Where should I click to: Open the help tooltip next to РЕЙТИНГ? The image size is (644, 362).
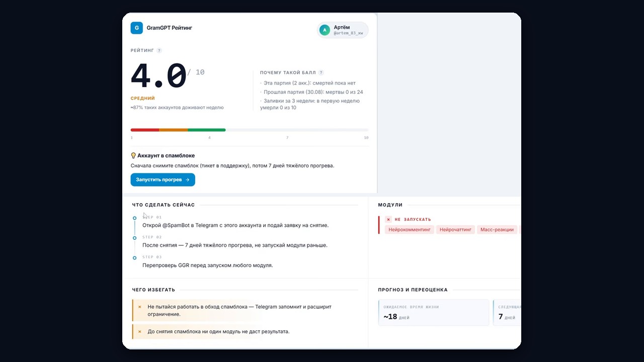(159, 50)
